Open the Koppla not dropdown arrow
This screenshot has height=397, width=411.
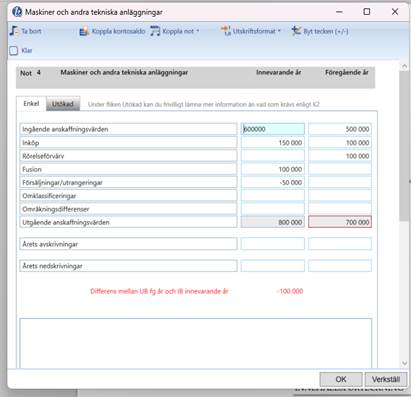(x=198, y=31)
